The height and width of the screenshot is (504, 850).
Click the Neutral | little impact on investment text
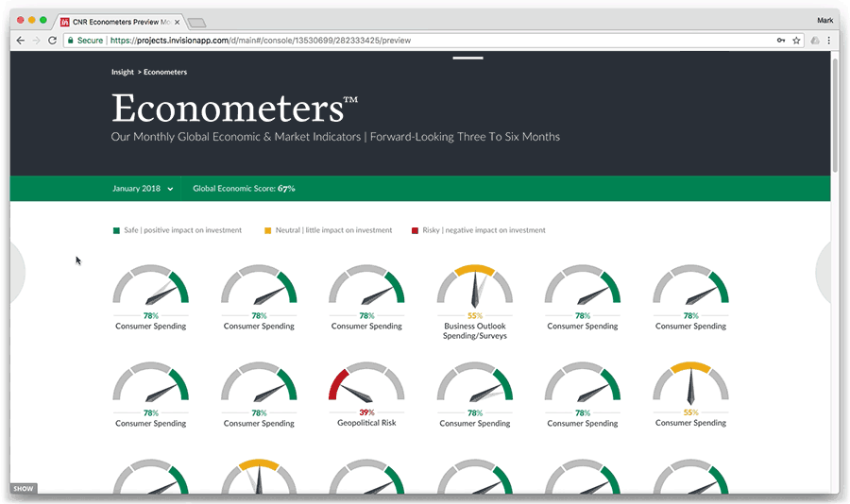coord(333,230)
